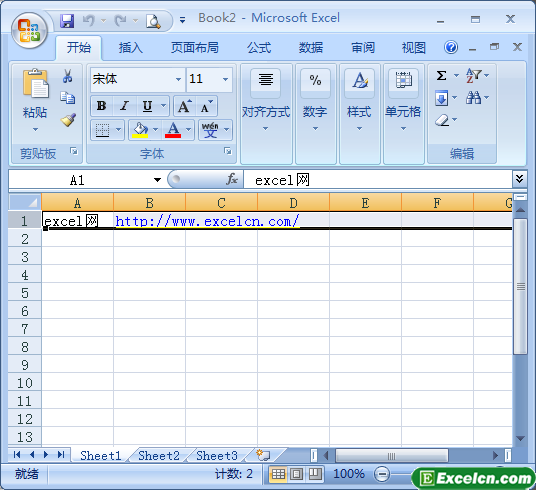Cut selection with scissors icon
The width and height of the screenshot is (536, 490).
click(x=68, y=76)
